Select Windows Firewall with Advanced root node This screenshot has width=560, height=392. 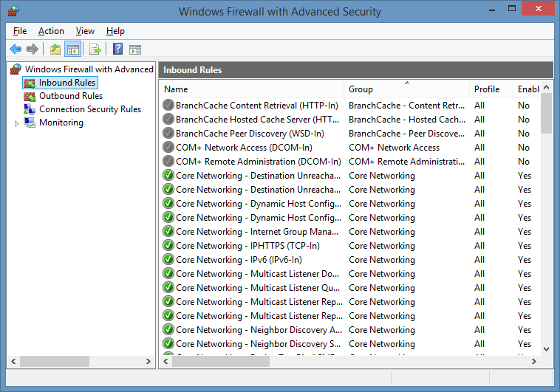point(89,69)
